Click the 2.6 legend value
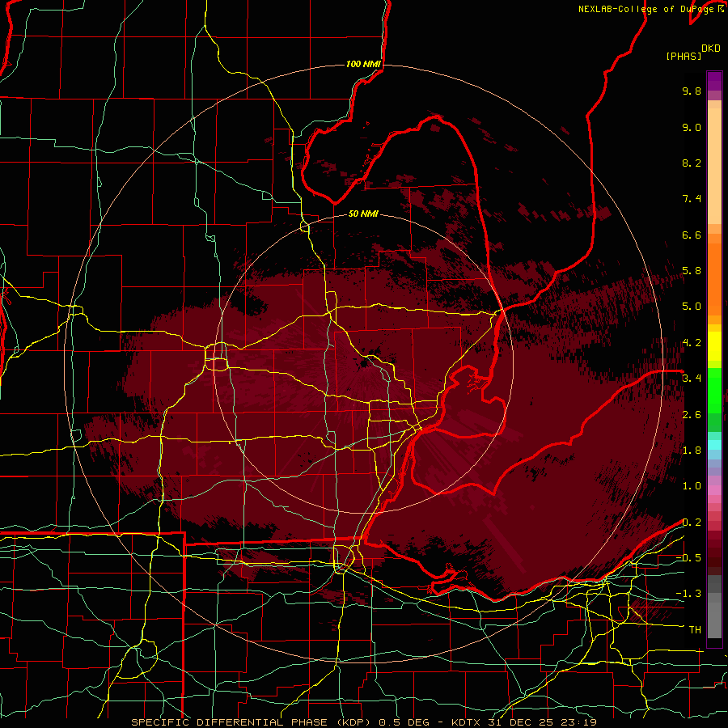728x728 pixels. pos(692,415)
